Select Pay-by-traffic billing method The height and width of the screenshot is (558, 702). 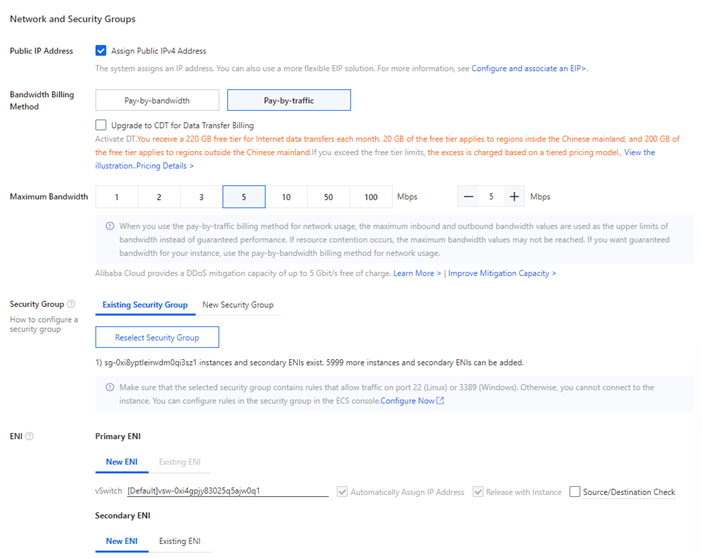289,100
